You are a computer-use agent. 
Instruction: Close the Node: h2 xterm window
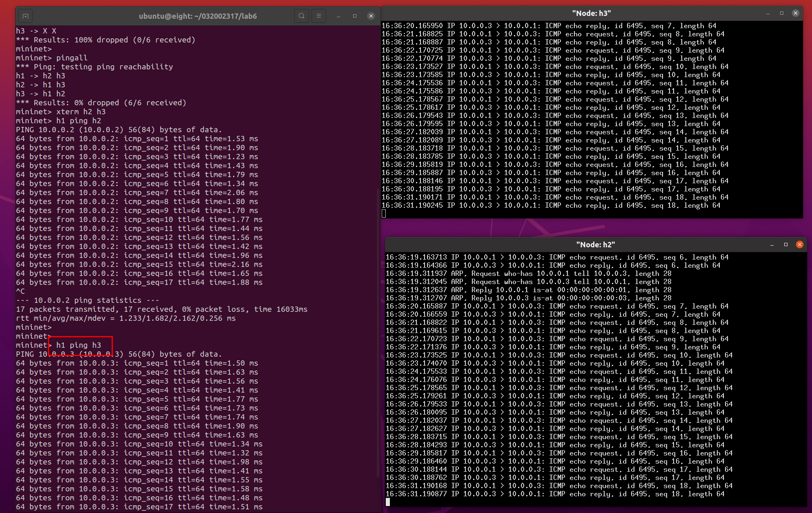pyautogui.click(x=800, y=244)
